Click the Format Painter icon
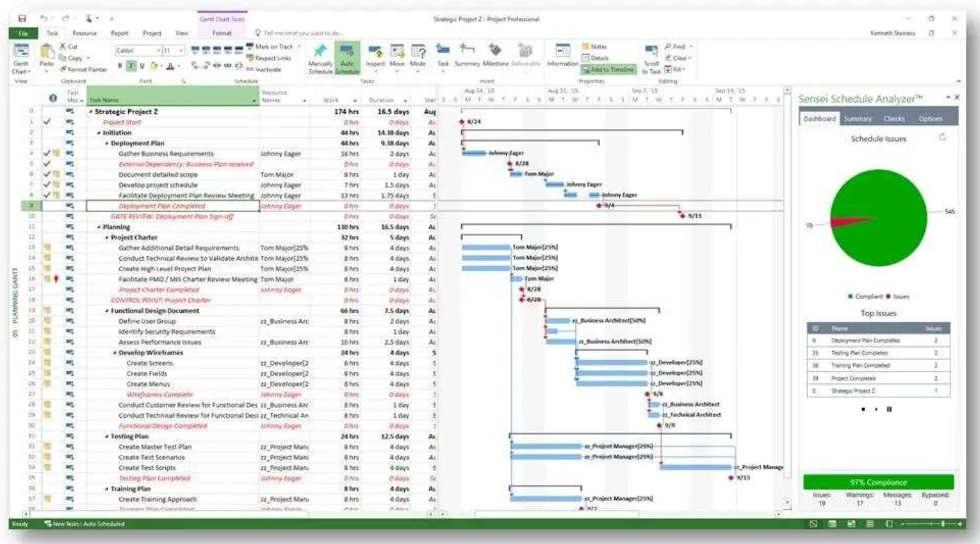The height and width of the screenshot is (544, 980). (81, 69)
